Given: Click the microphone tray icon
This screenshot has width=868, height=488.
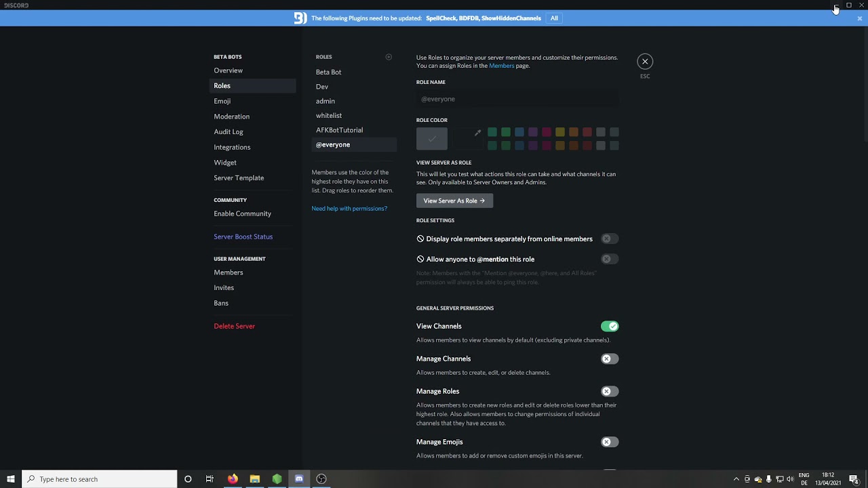Looking at the screenshot, I should [769, 479].
